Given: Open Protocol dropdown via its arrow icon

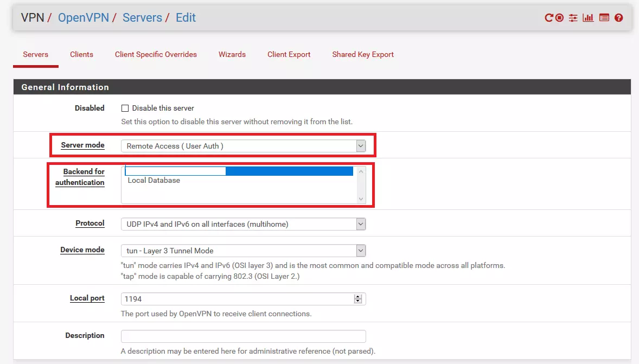Looking at the screenshot, I should click(x=360, y=223).
